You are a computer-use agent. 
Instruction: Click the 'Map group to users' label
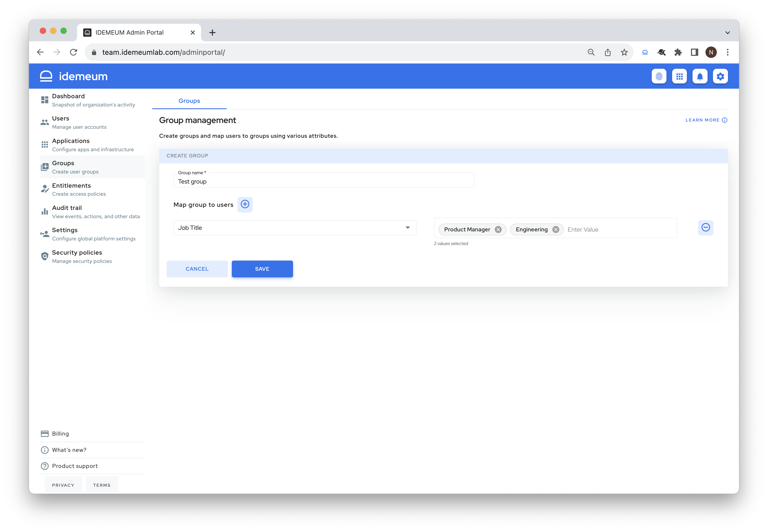pos(203,205)
